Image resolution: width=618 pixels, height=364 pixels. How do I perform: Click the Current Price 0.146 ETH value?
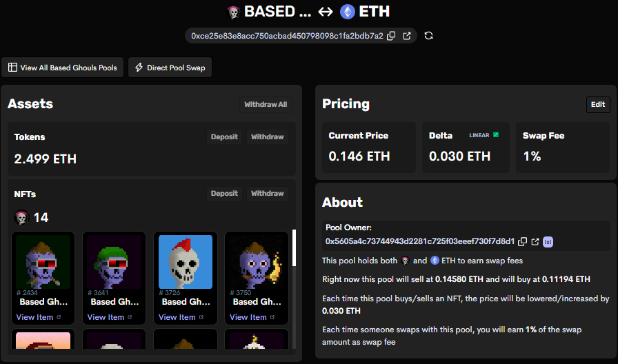[359, 156]
